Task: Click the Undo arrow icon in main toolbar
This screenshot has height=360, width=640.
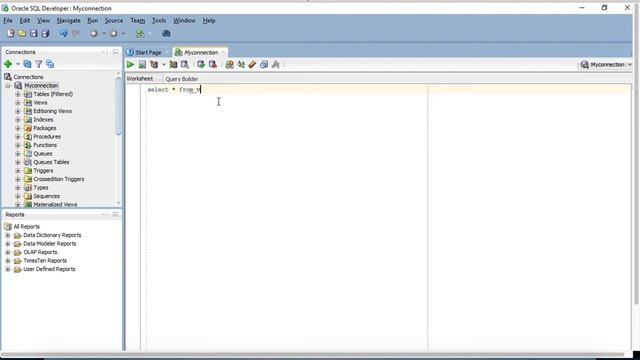Action: click(x=63, y=33)
